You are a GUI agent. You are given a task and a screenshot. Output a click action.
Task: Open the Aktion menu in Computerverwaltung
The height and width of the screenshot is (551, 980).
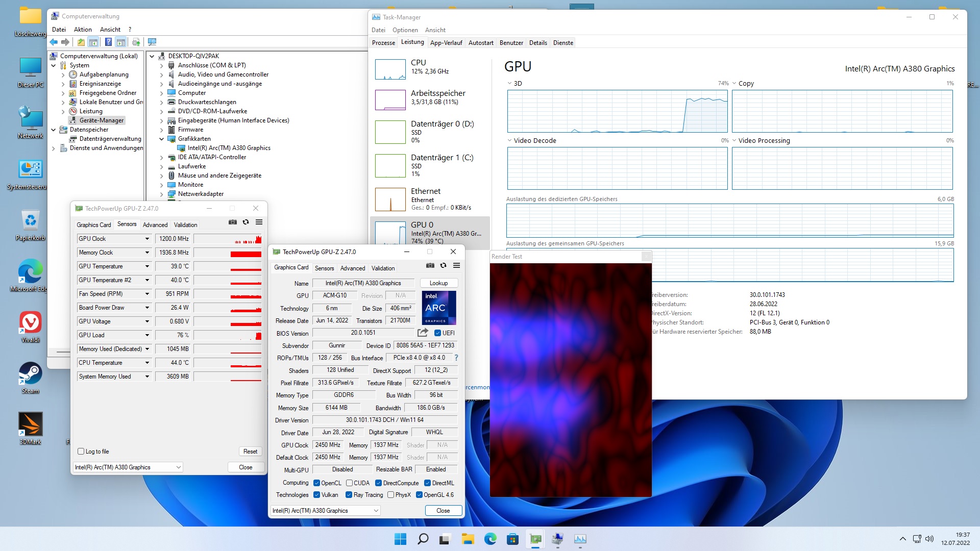[83, 30]
